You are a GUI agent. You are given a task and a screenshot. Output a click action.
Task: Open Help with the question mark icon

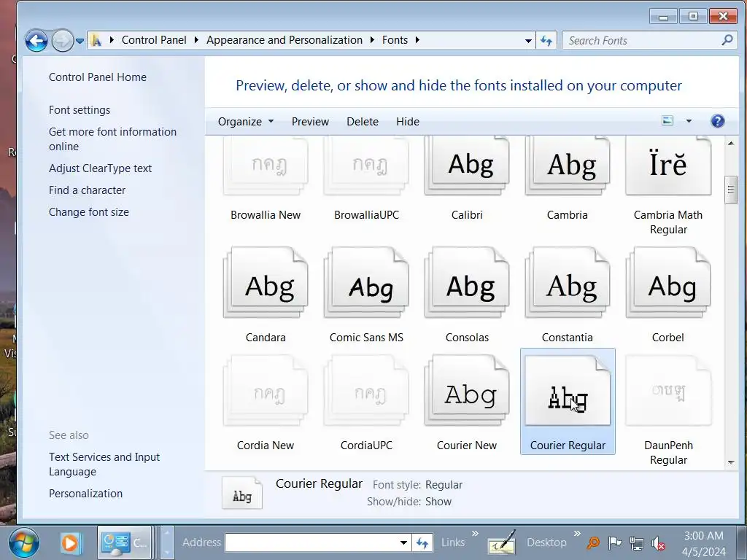718,121
